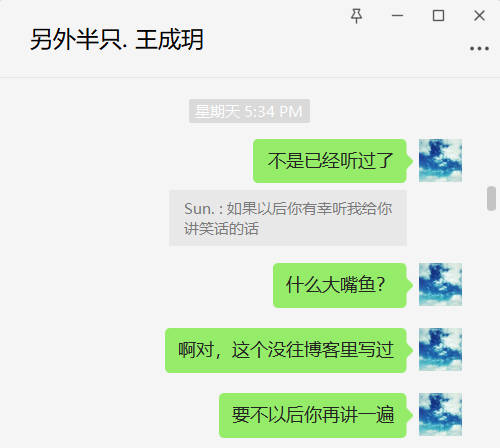Click avatar beside "啊对，这个没往博客里写过" message
500x448 pixels.
pos(440,349)
